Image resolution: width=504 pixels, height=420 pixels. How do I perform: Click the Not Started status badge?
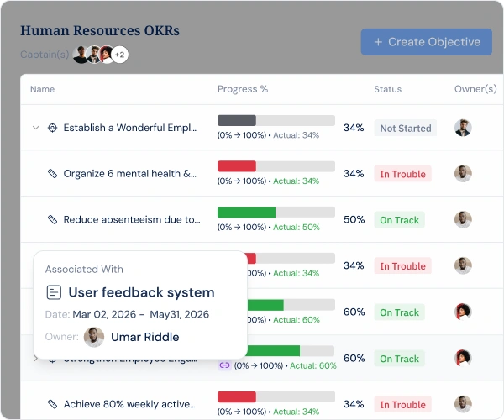[406, 128]
